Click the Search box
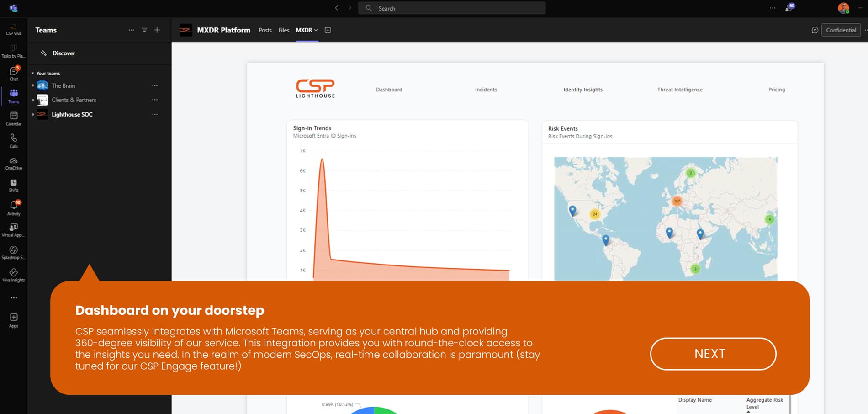This screenshot has width=868, height=414. (452, 8)
